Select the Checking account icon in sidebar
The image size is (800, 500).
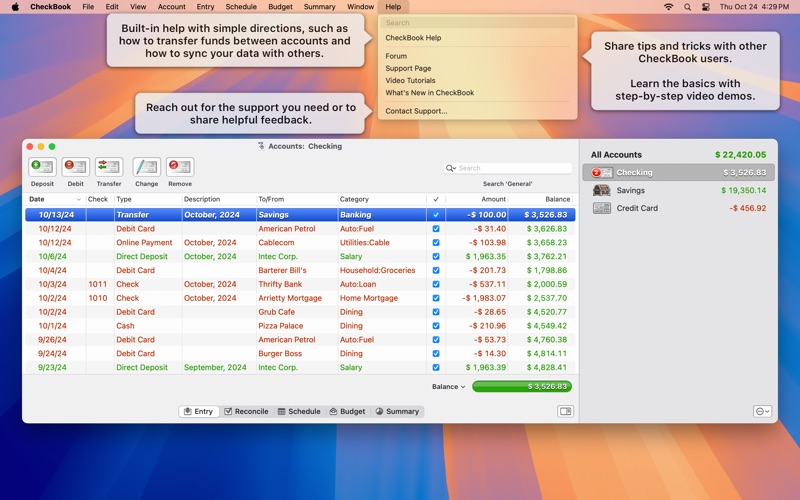pyautogui.click(x=602, y=172)
